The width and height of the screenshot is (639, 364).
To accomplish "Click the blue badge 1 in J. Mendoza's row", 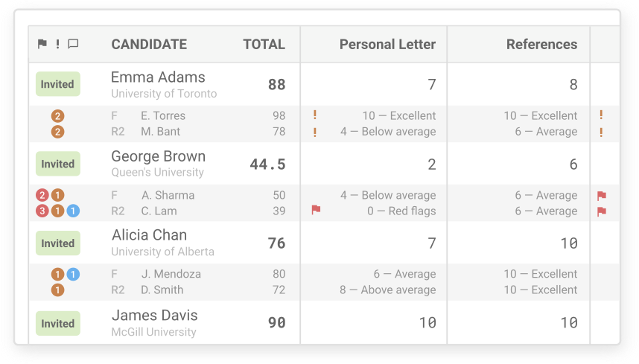I will coord(73,275).
